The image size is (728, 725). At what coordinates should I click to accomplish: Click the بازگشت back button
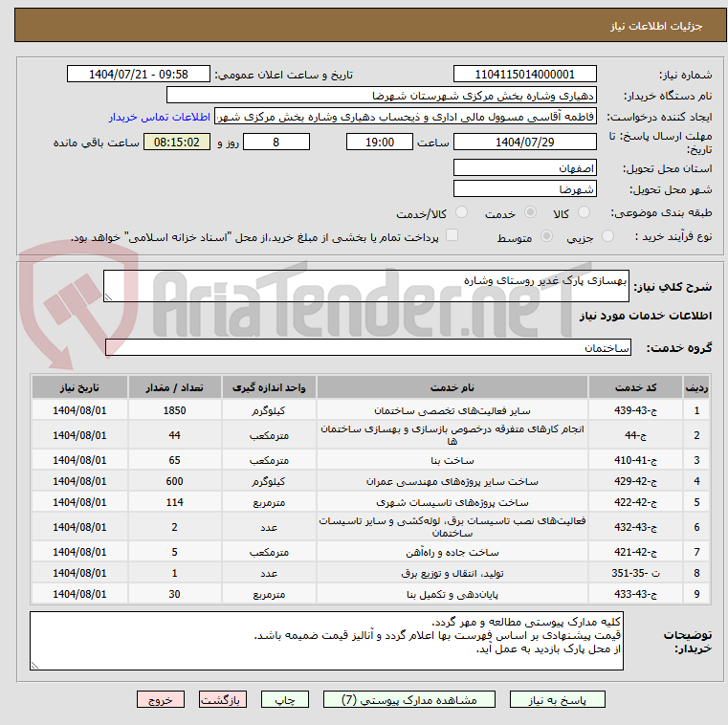pos(223,699)
